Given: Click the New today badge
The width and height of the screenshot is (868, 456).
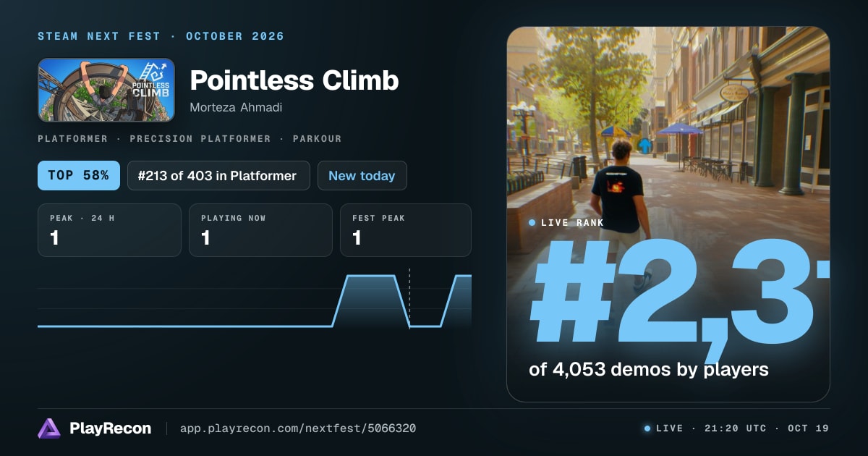Looking at the screenshot, I should 362,176.
